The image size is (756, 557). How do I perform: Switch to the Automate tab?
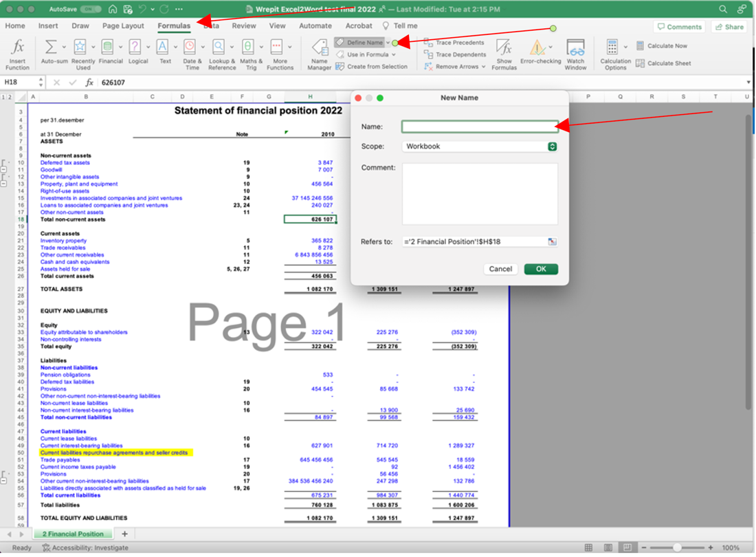315,26
